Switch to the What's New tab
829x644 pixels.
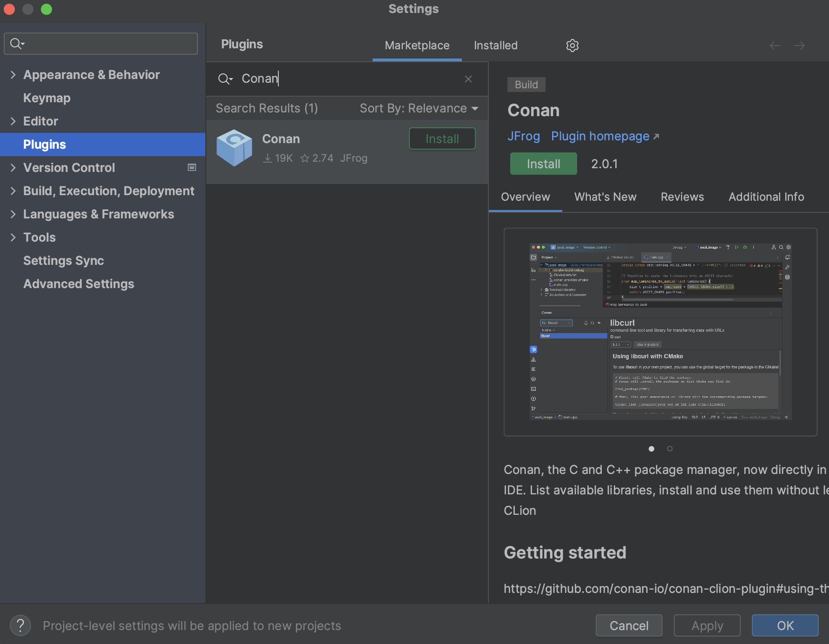click(x=605, y=197)
